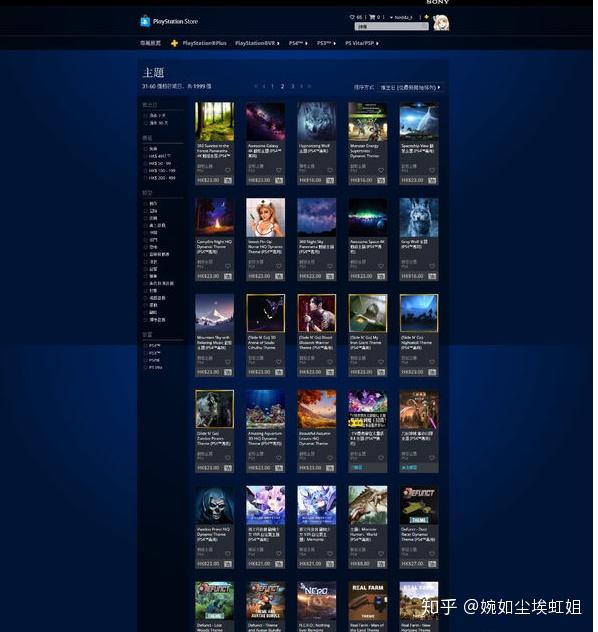Click the heart on Campfire Night theme card

pos(228,266)
